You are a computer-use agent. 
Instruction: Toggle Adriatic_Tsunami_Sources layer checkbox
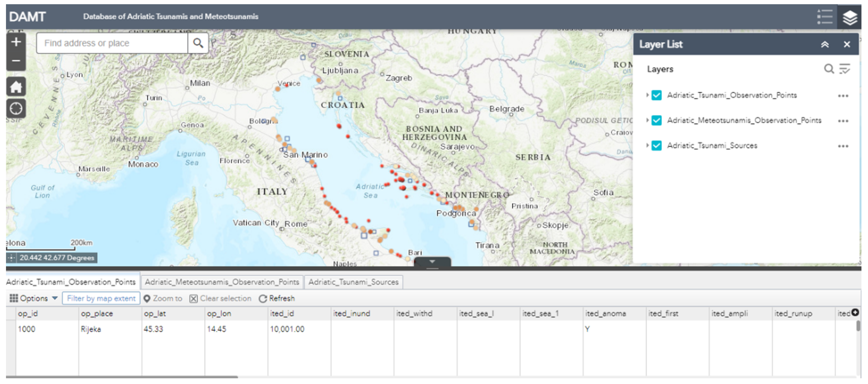click(x=656, y=146)
